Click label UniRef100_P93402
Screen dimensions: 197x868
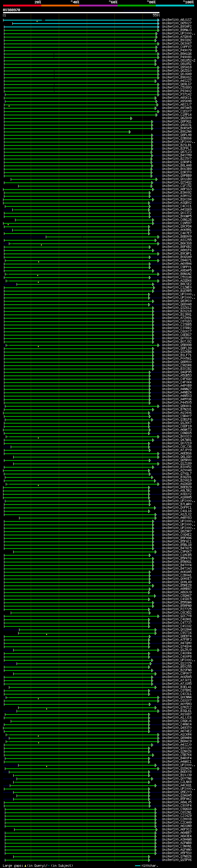click(177, 91)
